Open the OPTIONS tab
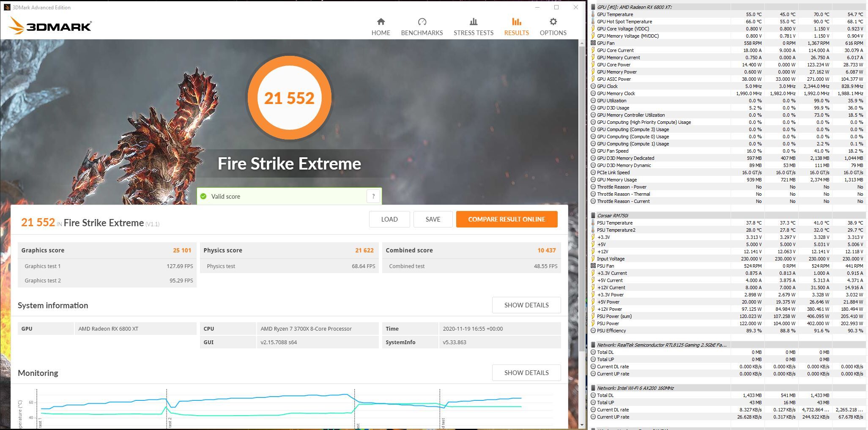Screen dimensions: 868x430 pyautogui.click(x=553, y=27)
